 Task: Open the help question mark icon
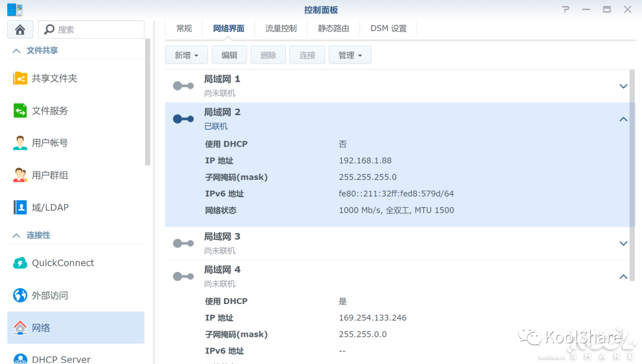tap(565, 10)
